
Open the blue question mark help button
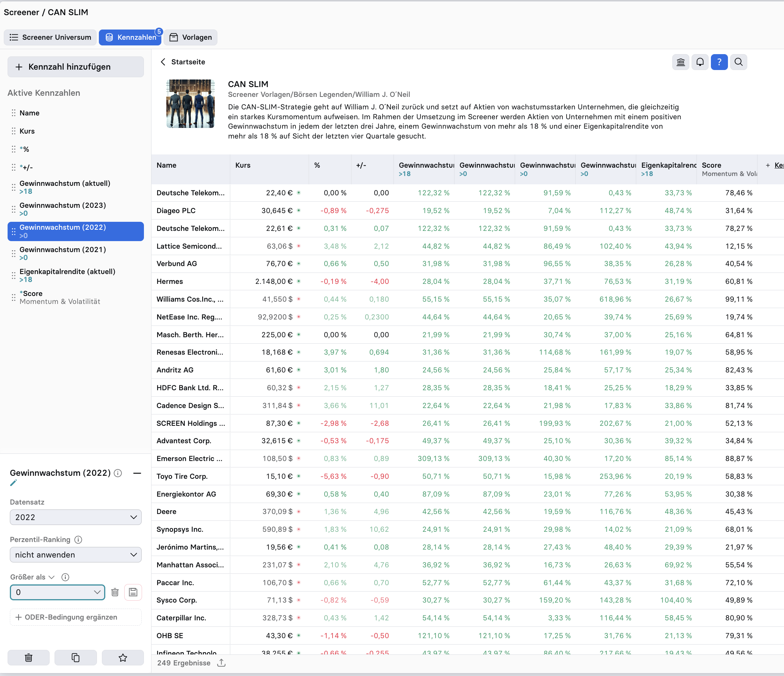(719, 62)
